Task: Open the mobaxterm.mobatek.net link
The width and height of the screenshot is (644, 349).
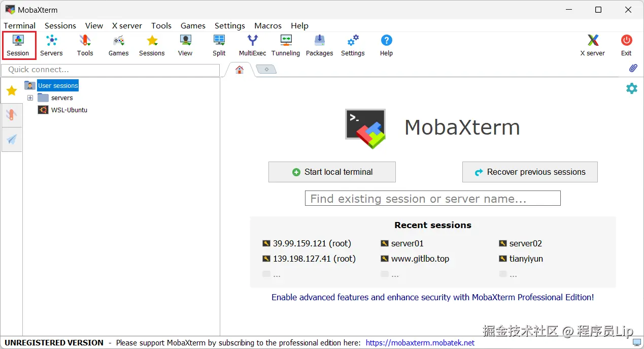Action: [420, 343]
